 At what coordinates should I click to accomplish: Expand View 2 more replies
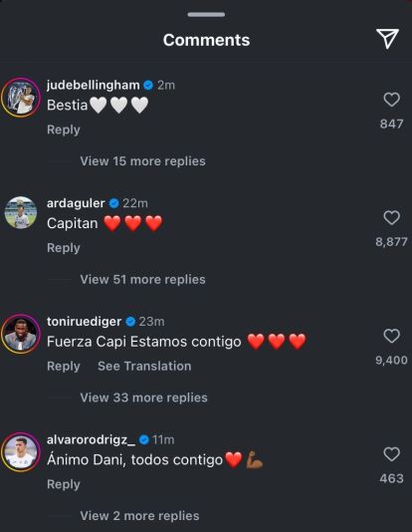(x=139, y=516)
